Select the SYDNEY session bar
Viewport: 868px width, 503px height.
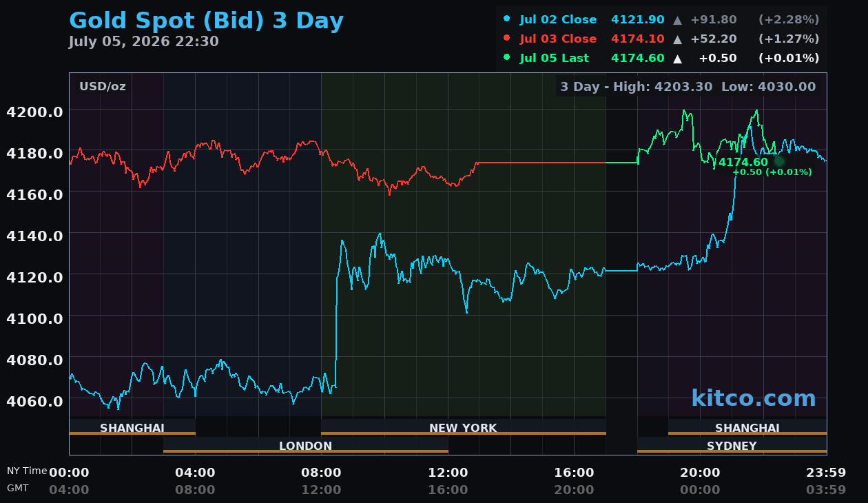732,445
